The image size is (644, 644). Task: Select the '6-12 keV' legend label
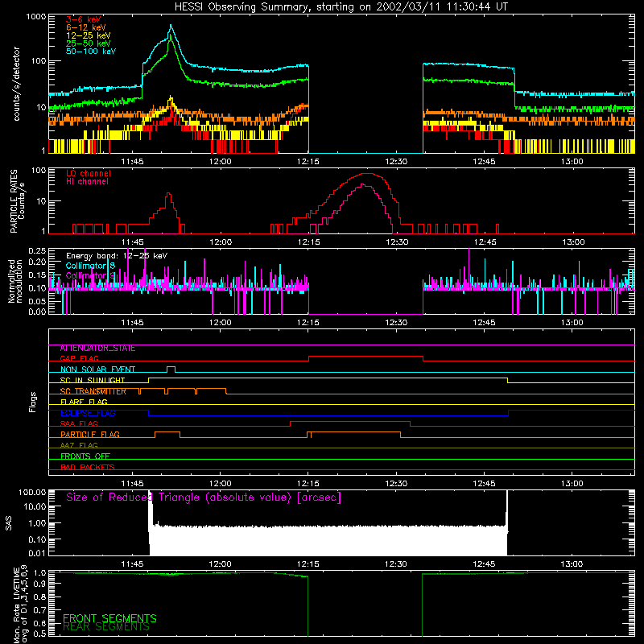point(86,27)
